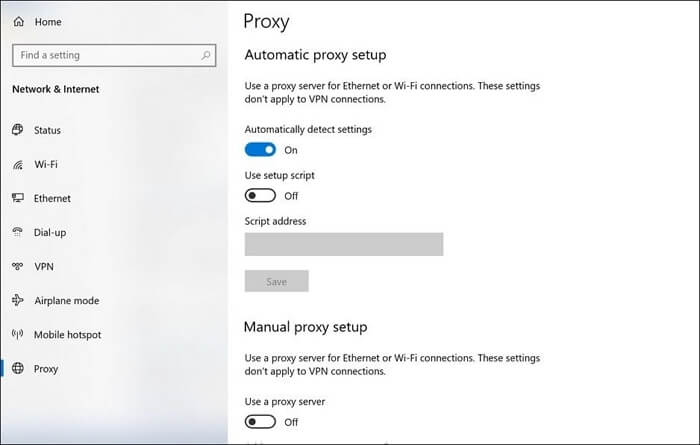Screen dimensions: 700x445
Task: Click the Ethernet monitor icon
Action: click(x=18, y=198)
